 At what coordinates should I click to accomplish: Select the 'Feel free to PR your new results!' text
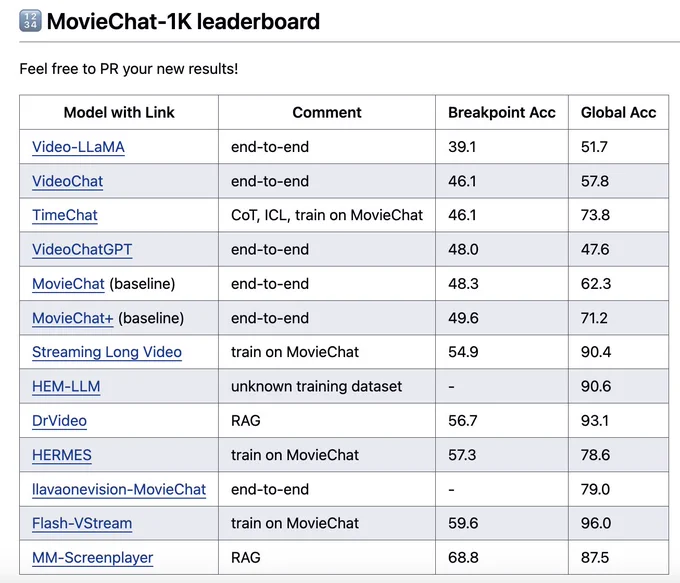[x=129, y=69]
